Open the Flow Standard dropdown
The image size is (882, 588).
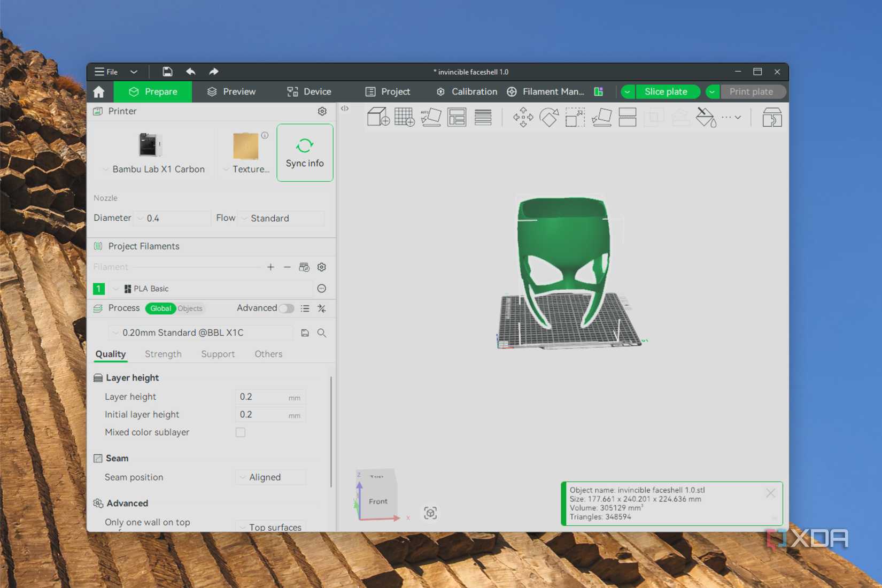(281, 218)
